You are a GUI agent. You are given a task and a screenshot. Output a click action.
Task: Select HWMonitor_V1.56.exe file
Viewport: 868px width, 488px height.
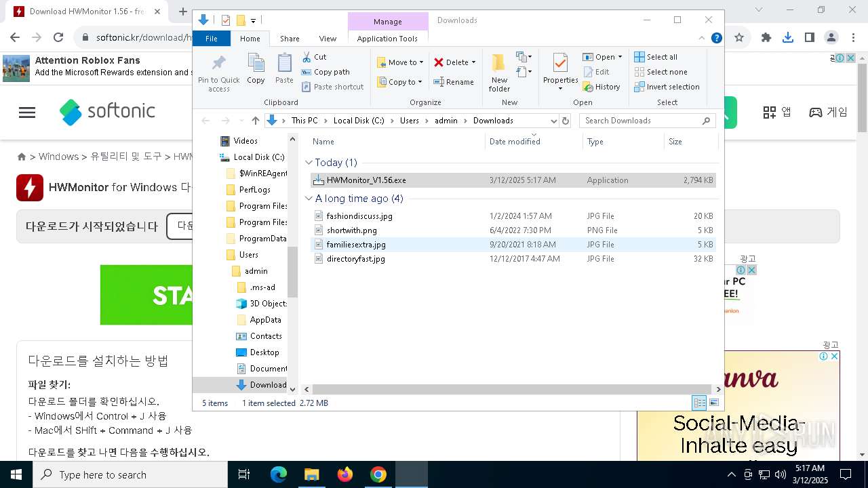coord(513,180)
